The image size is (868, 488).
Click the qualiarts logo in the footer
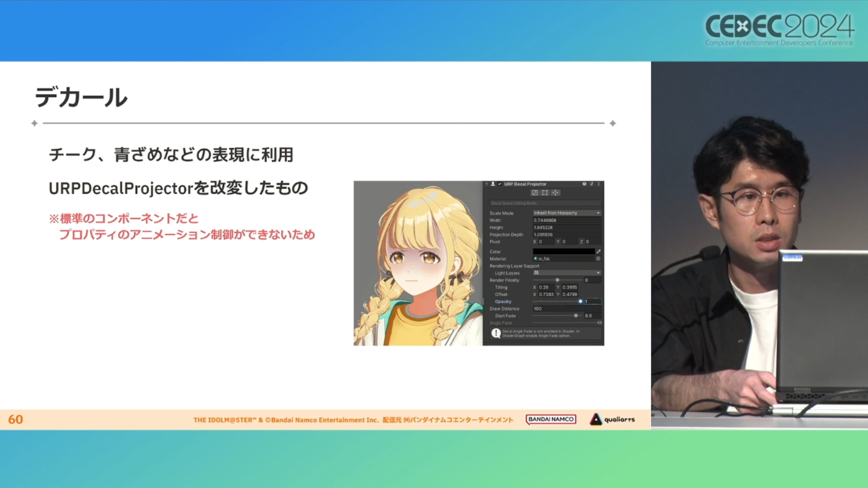point(612,419)
